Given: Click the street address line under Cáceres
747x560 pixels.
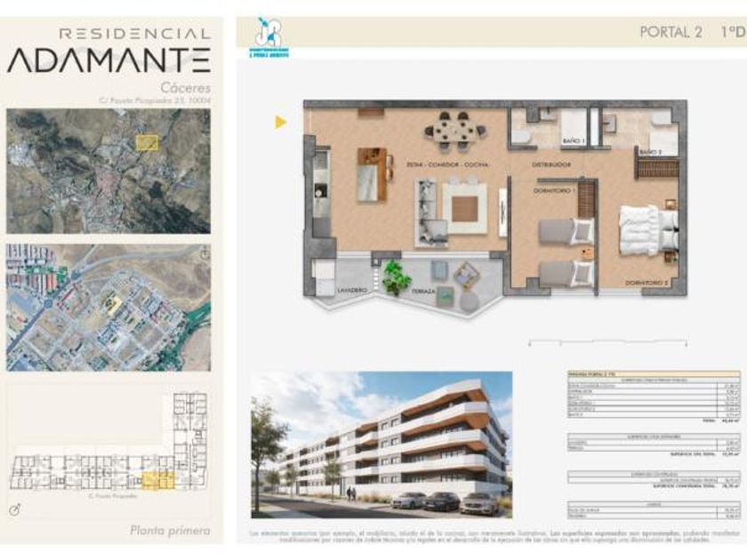Looking at the screenshot, I should [x=155, y=101].
